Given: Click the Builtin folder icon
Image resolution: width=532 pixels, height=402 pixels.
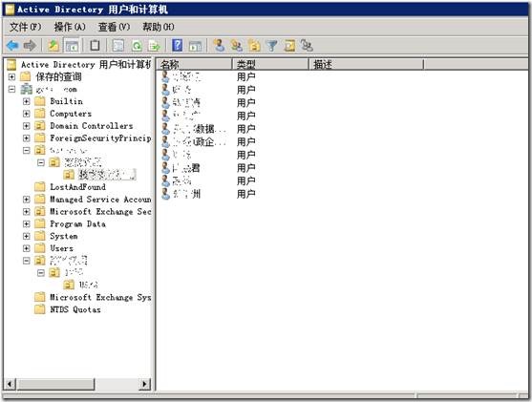Looking at the screenshot, I should tap(40, 101).
